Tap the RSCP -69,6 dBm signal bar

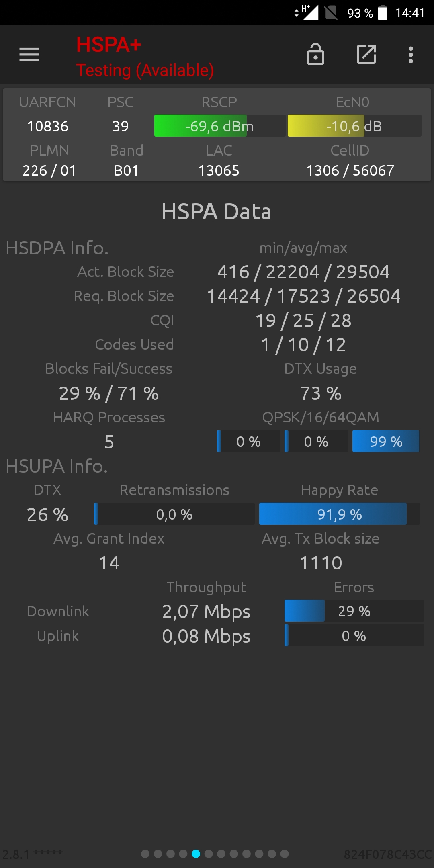coord(220,126)
